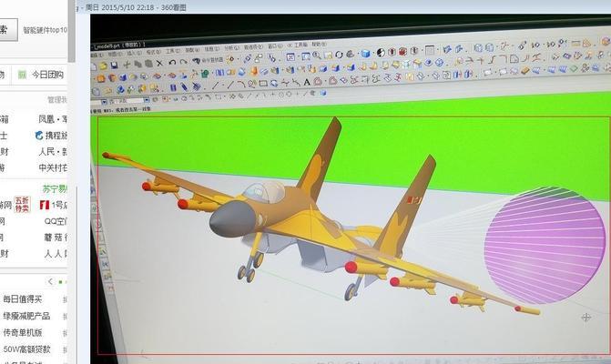Viewport: 611px width, 364px height.
Task: Open the 视图 menu in NX
Action: 116,54
